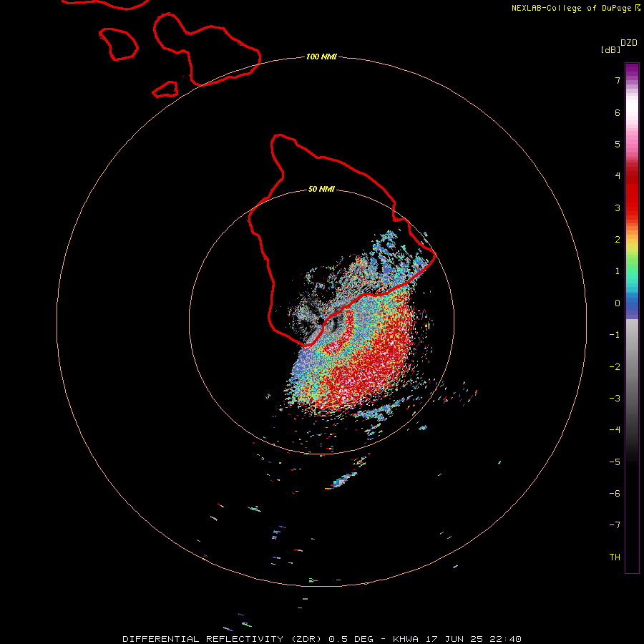Click the 0 value on color scale

pyautogui.click(x=618, y=303)
